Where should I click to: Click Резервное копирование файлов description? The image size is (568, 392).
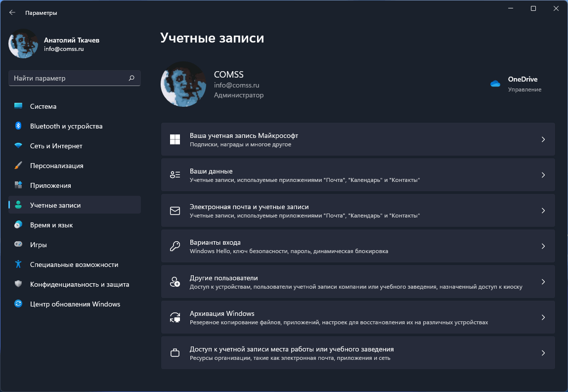point(339,322)
